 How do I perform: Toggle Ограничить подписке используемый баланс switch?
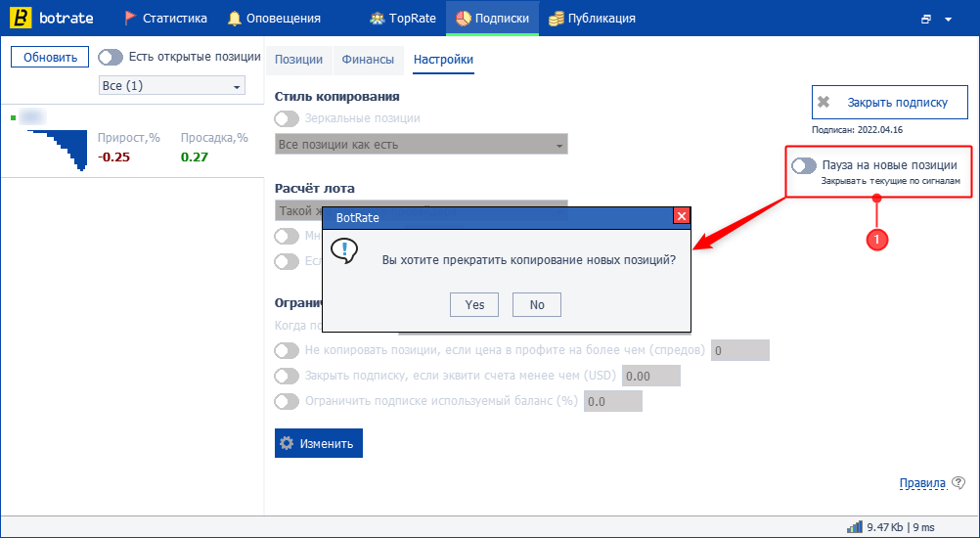point(287,401)
